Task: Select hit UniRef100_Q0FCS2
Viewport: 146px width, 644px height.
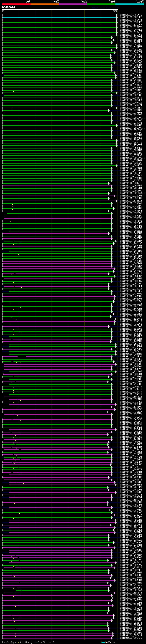Action: pos(131,548)
